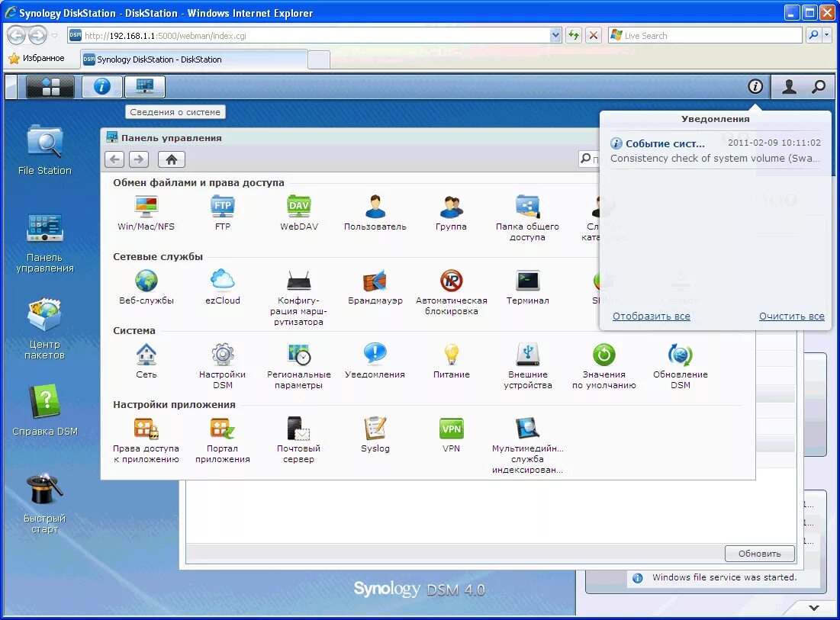
Task: Click the browser forward button
Action: [x=37, y=36]
